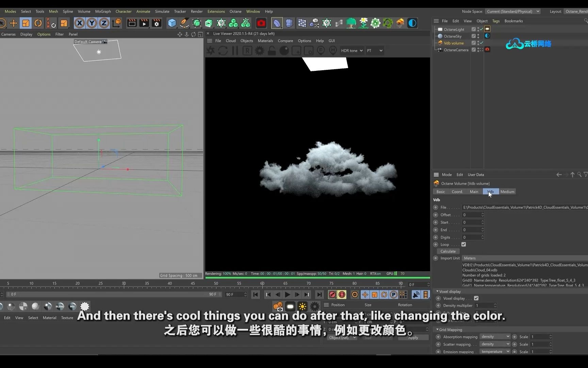The width and height of the screenshot is (588, 368).
Task: Toggle Y axis lock
Action: tap(92, 23)
